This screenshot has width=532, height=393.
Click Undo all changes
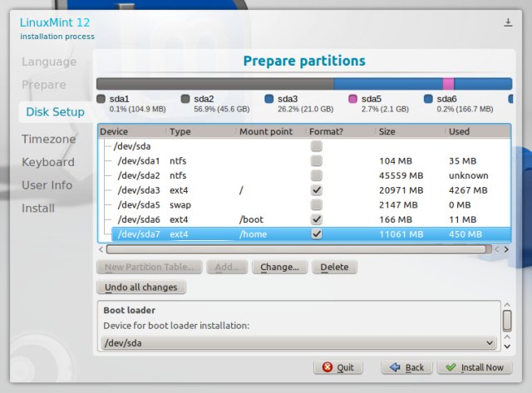[x=141, y=287]
